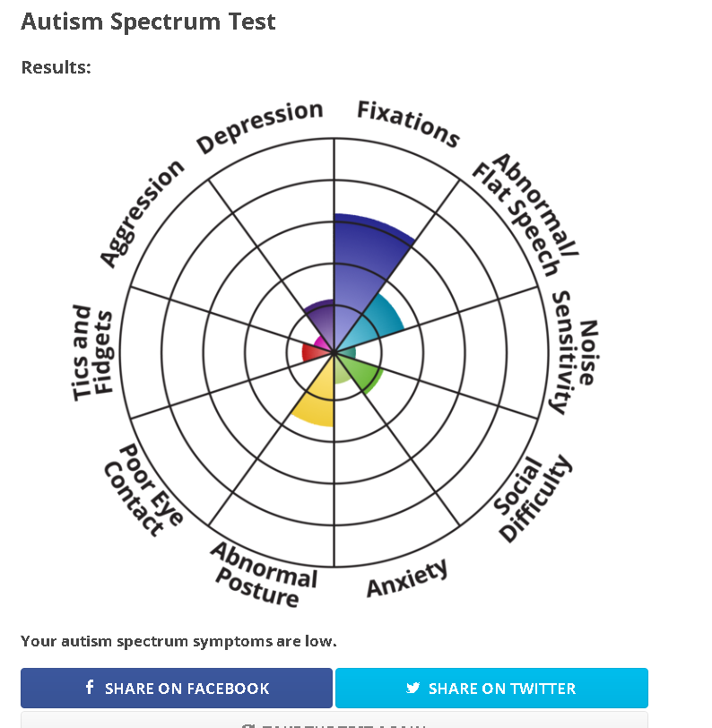Viewport: 712px width, 728px height.
Task: Click the Twitter bird icon
Action: tap(412, 688)
